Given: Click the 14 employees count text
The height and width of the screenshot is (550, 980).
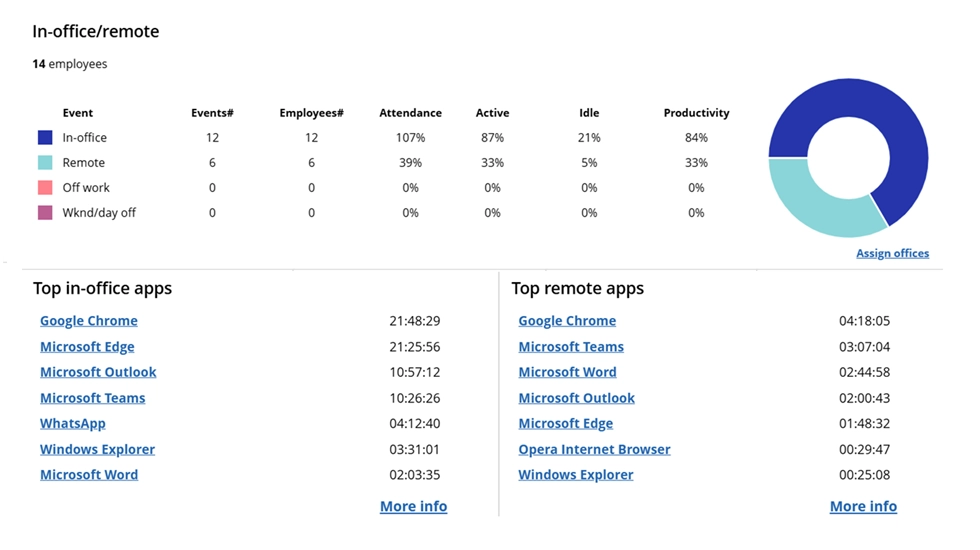Looking at the screenshot, I should point(70,64).
